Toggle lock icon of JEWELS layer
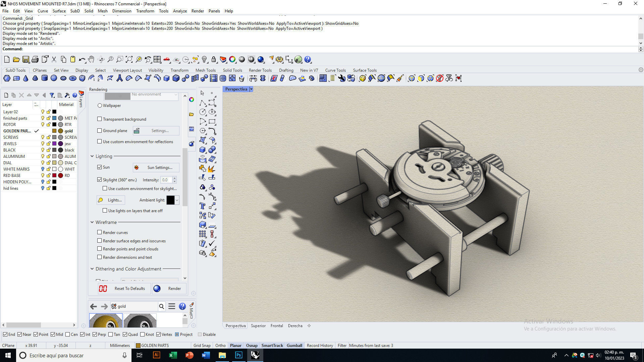 49,143
